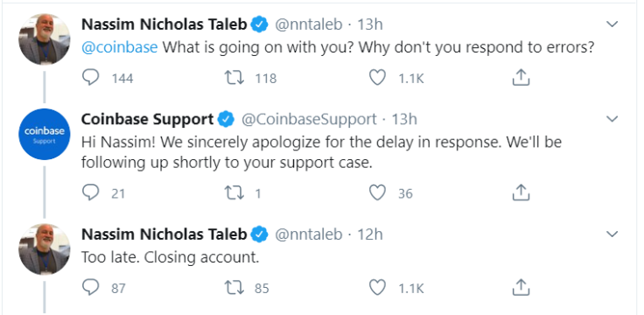This screenshot has width=644, height=315.
Task: Share the 'Too late. Closing account.' tweet
Action: tap(521, 287)
